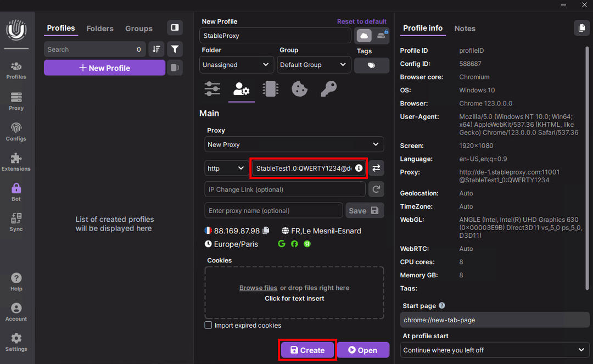Image resolution: width=593 pixels, height=364 pixels.
Task: Click the Create button
Action: pos(307,350)
